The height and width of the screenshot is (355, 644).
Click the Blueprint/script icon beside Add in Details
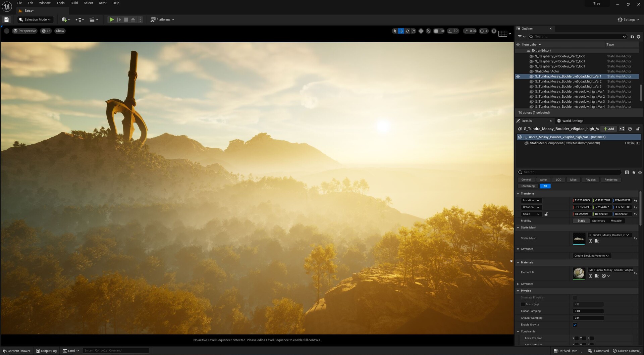pyautogui.click(x=622, y=129)
